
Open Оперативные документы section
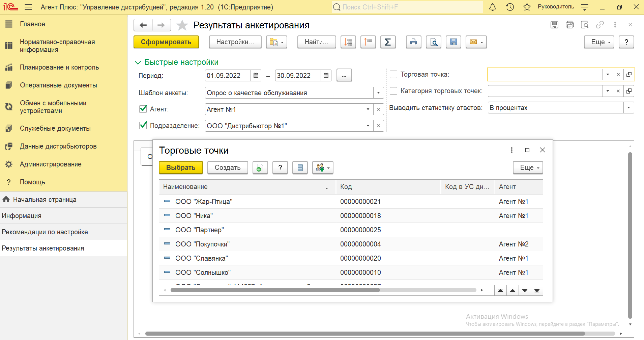[x=58, y=85]
